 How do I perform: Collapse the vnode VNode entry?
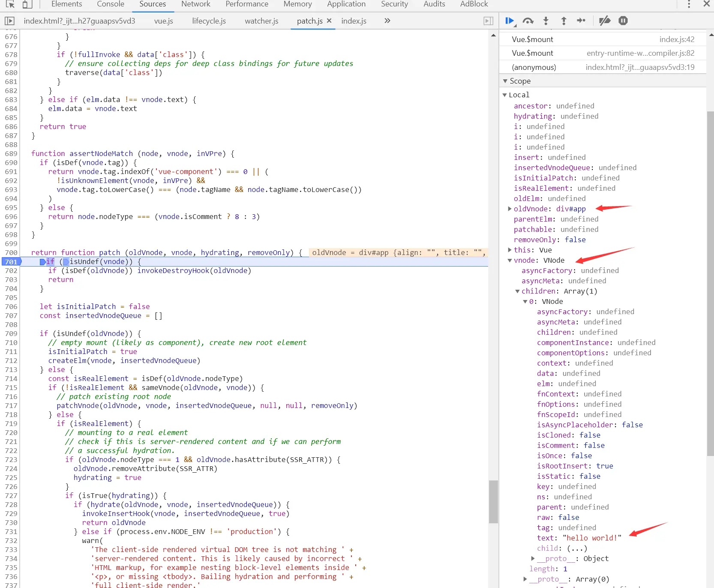509,260
